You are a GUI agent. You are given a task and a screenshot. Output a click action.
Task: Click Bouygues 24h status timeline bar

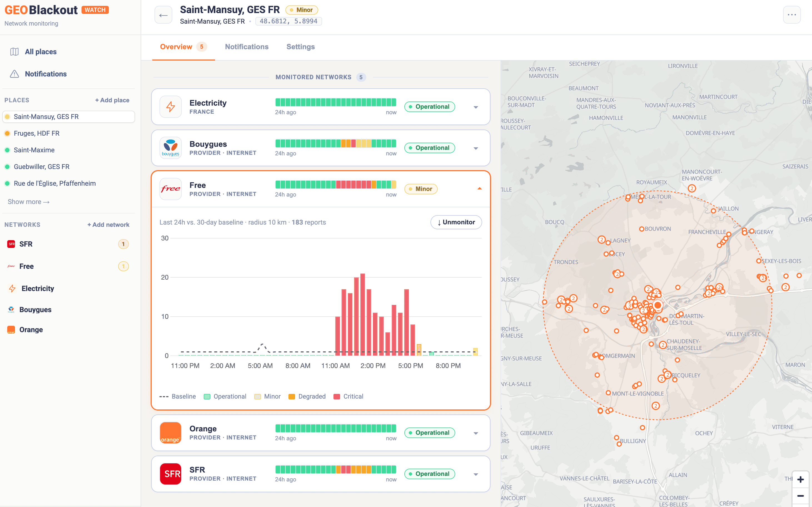[x=336, y=143]
